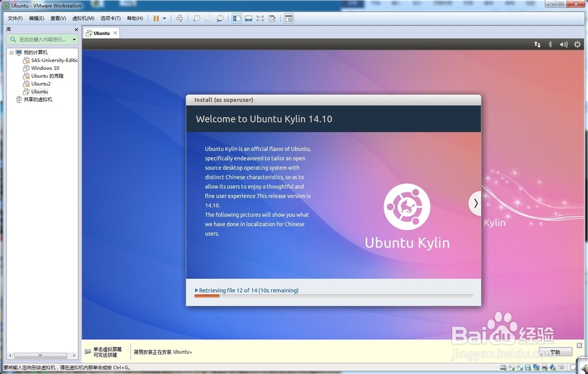This screenshot has height=374, width=588.
Task: Open Ubuntu sound volume indicator
Action: [564, 44]
